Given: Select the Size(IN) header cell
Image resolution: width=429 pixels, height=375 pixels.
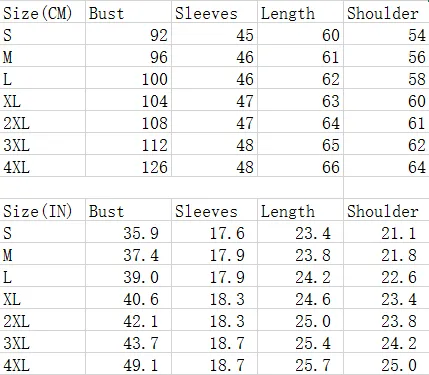Looking at the screenshot, I should (42, 210).
